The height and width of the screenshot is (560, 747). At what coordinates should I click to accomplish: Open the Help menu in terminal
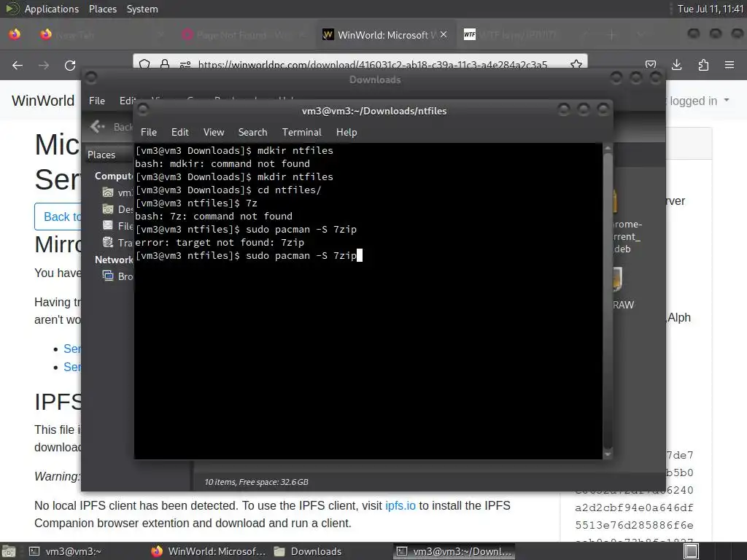click(347, 133)
